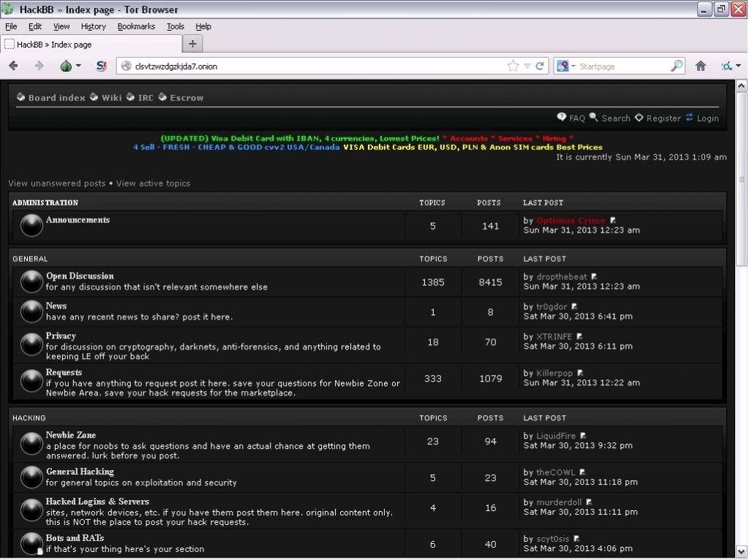Open the toolbar gear add-on icon
The image size is (749, 560).
tap(726, 66)
